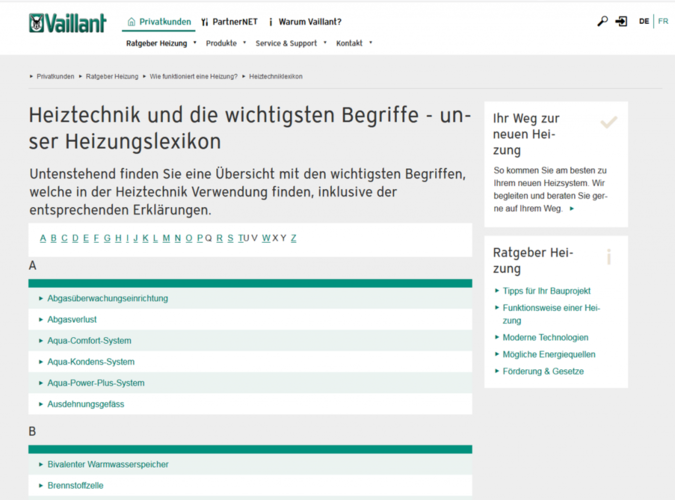675x500 pixels.
Task: Click the Privatkunden house icon
Action: (x=131, y=22)
